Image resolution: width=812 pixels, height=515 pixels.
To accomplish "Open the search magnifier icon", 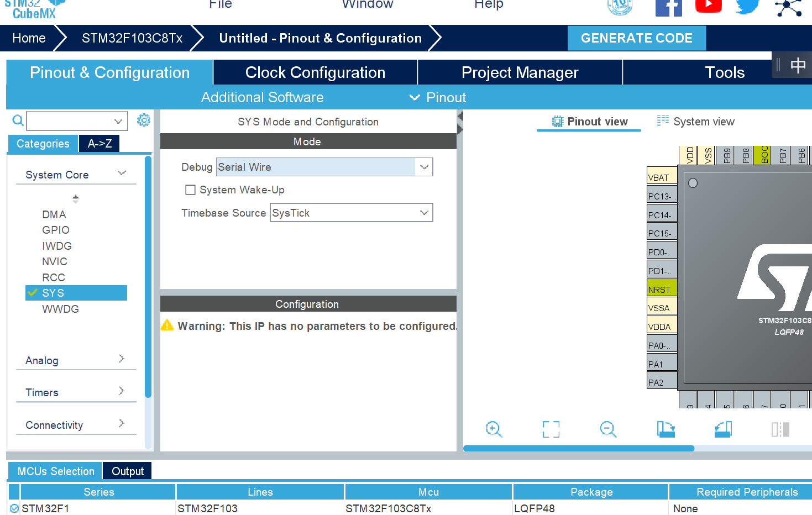I will [18, 120].
